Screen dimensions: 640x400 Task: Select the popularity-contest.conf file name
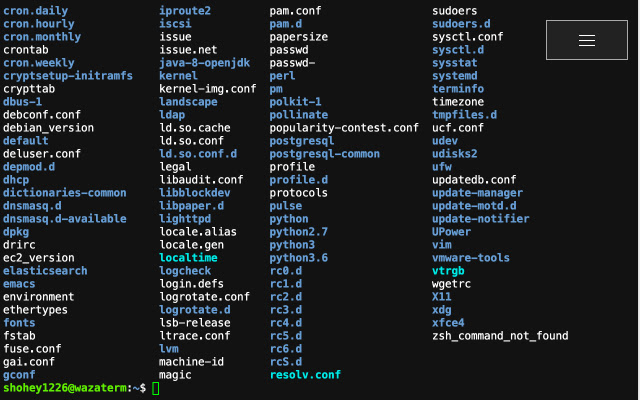[344, 128]
